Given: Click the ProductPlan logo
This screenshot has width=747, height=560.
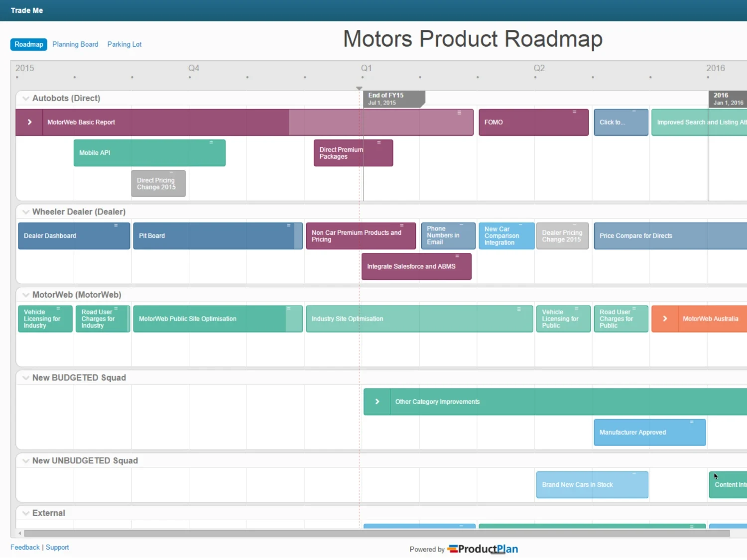Looking at the screenshot, I should [483, 549].
